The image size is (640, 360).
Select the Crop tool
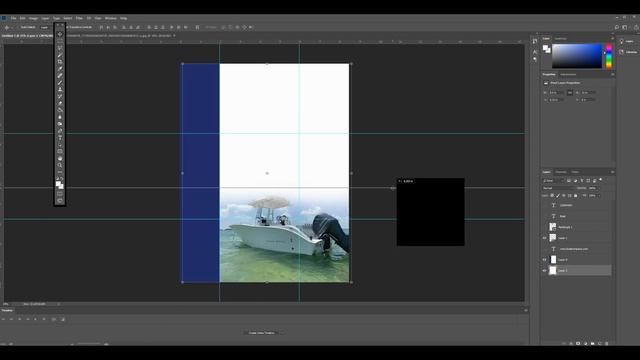pyautogui.click(x=60, y=62)
